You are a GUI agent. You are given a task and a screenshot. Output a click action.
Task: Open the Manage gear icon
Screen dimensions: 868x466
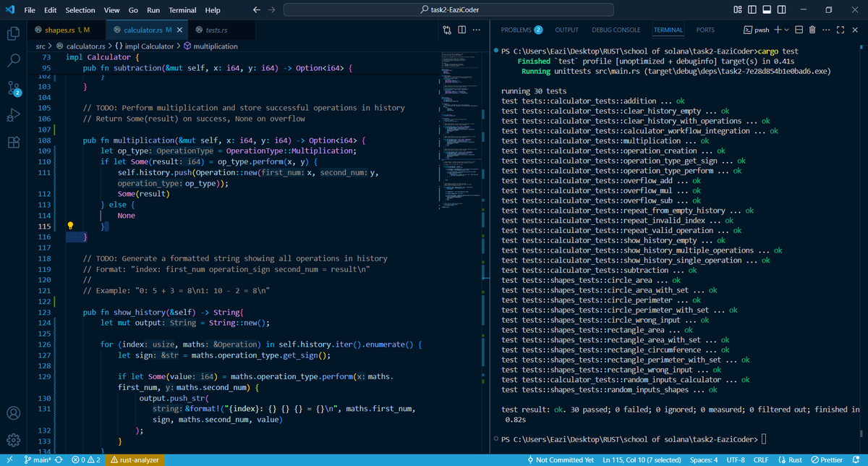(x=13, y=441)
